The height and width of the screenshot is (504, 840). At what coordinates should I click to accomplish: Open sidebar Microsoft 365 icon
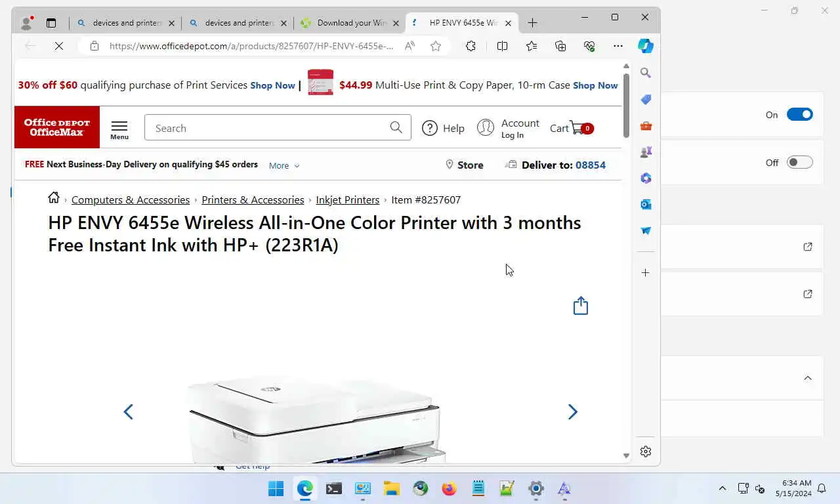[x=646, y=178]
